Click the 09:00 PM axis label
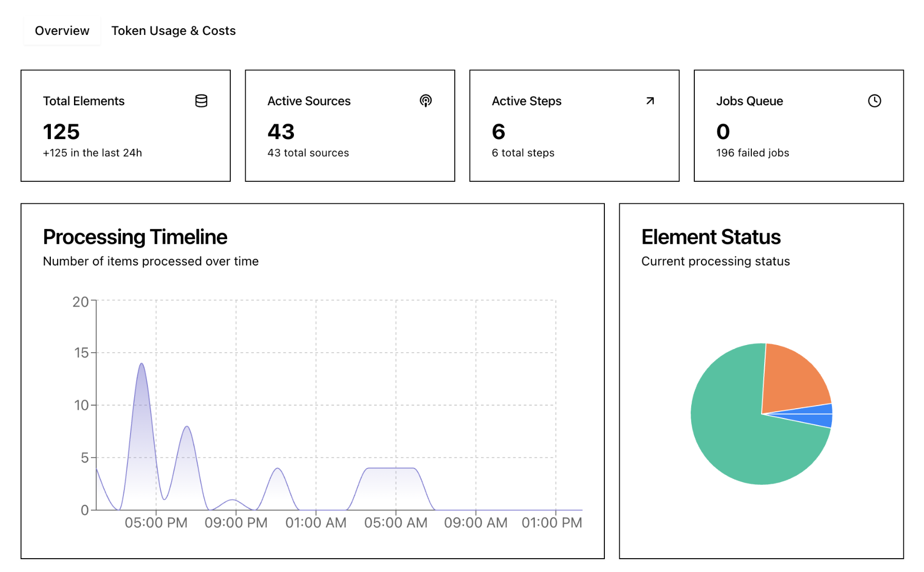 [x=236, y=523]
